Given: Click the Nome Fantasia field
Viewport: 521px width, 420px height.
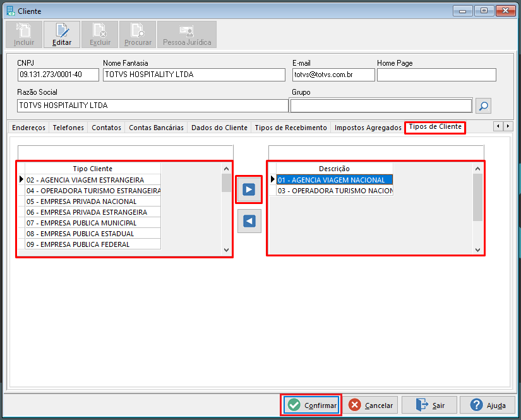Looking at the screenshot, I should click(194, 75).
